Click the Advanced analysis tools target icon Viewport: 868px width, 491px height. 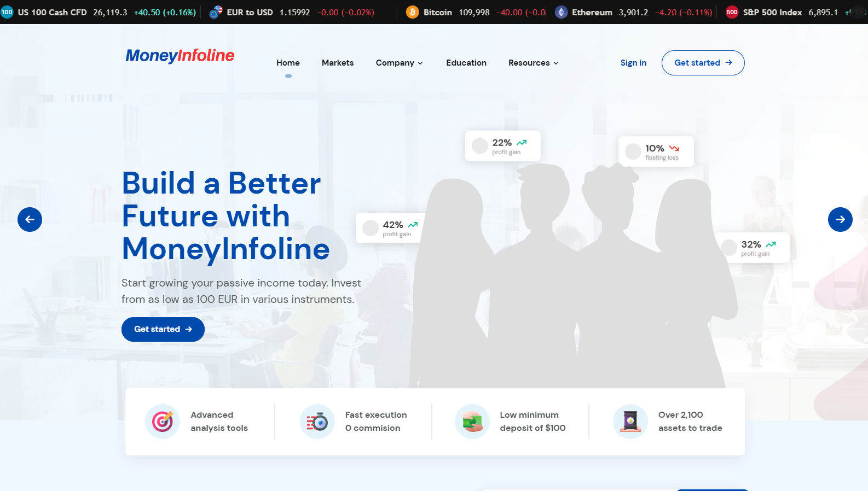point(163,422)
